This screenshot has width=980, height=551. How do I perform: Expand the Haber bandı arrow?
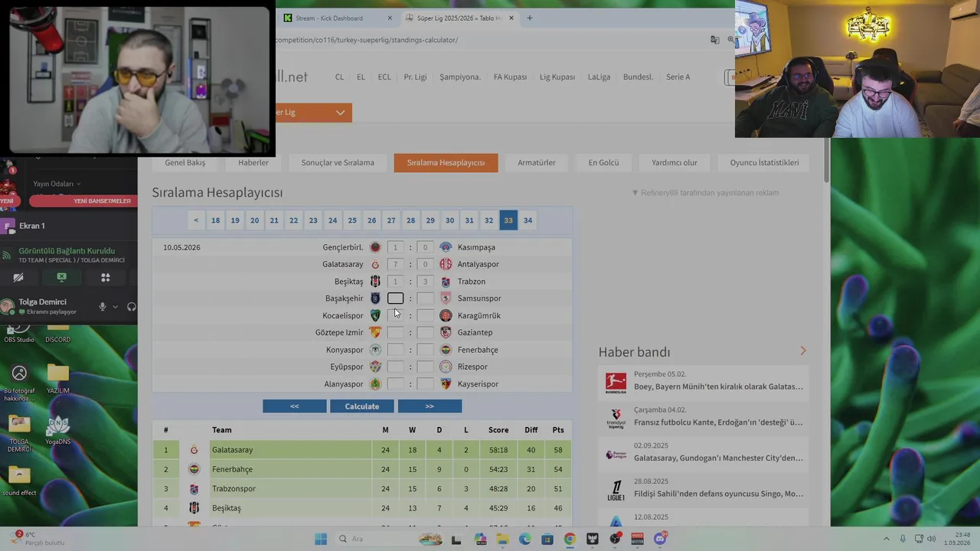click(x=803, y=350)
